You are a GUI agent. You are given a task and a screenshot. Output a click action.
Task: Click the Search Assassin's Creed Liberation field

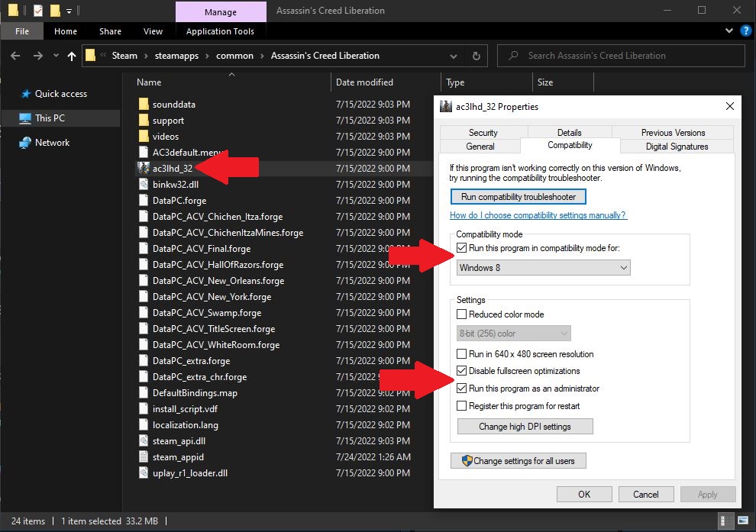click(621, 56)
